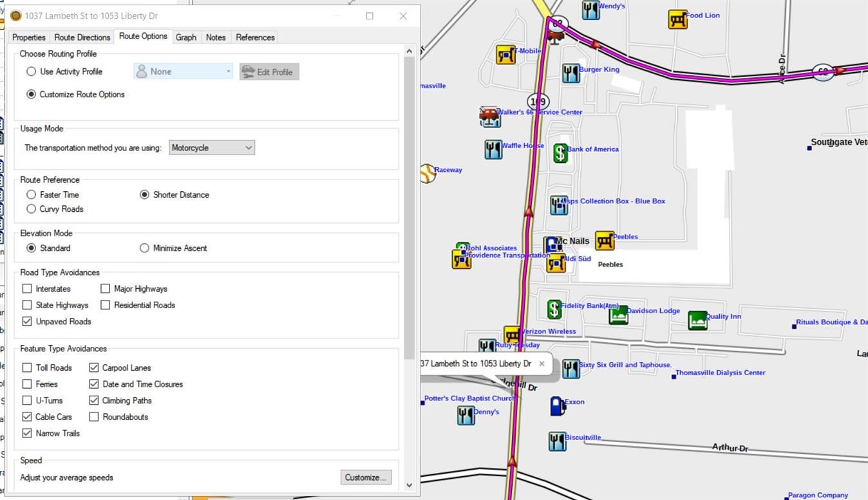Click the route options scrollbar down arrow

(x=409, y=485)
